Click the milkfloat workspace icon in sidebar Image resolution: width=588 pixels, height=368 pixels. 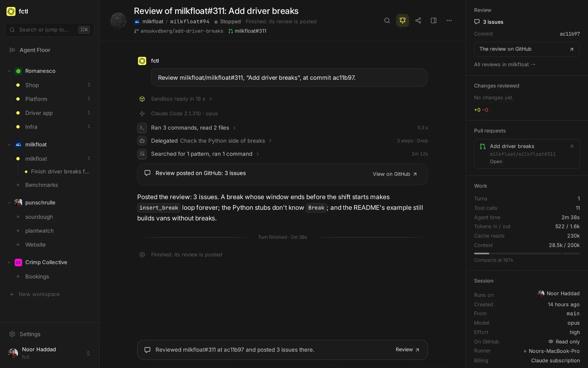[18, 145]
